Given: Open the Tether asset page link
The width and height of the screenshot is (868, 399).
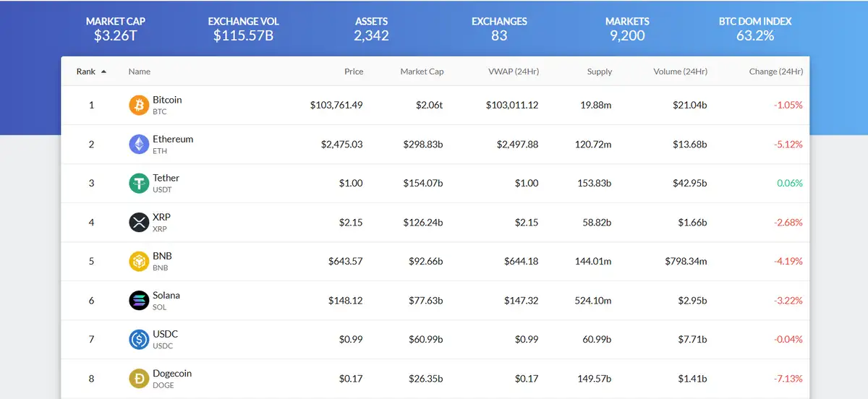Looking at the screenshot, I should 166,178.
